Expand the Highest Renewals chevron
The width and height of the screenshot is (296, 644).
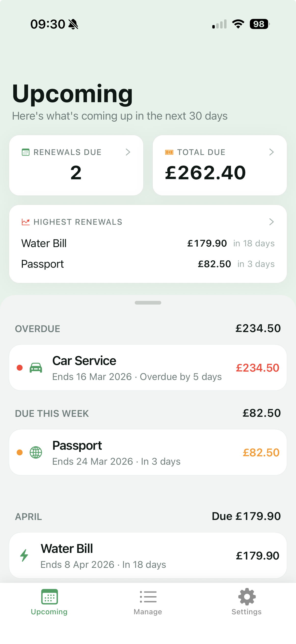271,222
